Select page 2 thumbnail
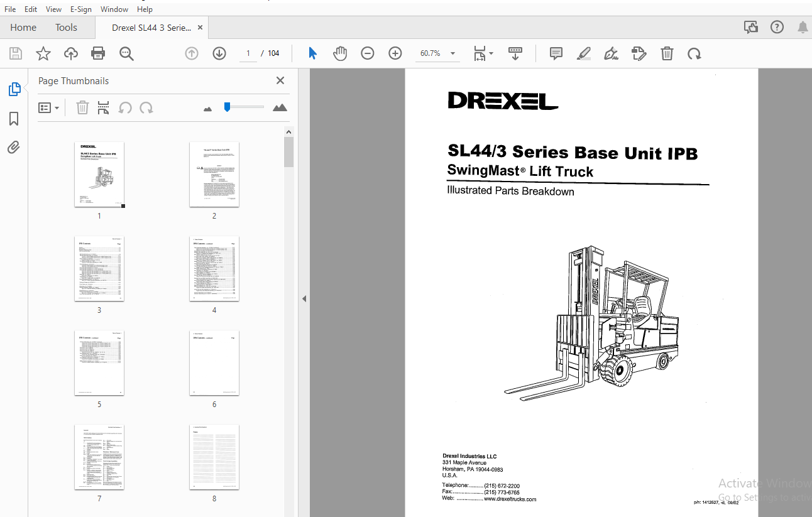The height and width of the screenshot is (517, 812). tap(214, 175)
